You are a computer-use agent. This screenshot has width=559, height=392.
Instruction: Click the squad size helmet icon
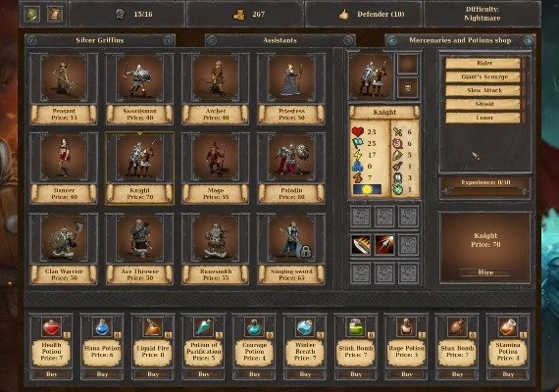pos(121,15)
